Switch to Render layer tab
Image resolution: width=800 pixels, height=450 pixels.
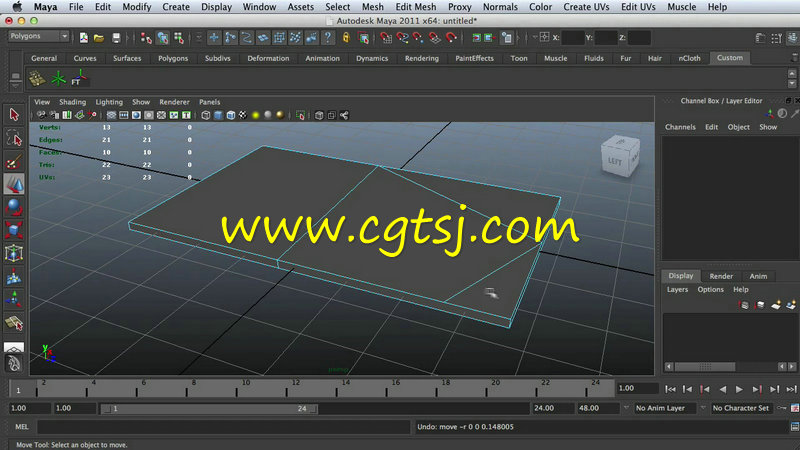[x=721, y=276]
